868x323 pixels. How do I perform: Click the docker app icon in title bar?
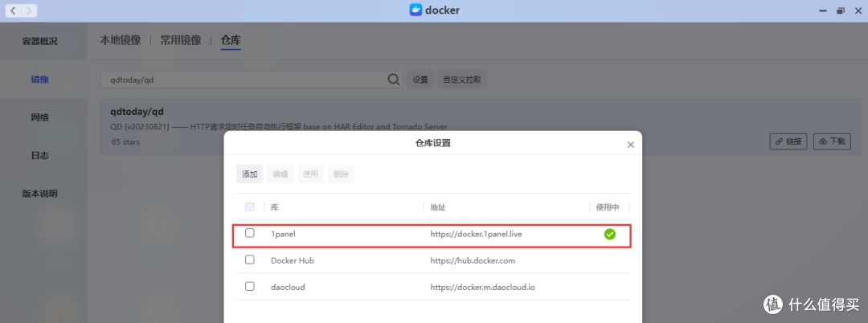click(x=416, y=10)
